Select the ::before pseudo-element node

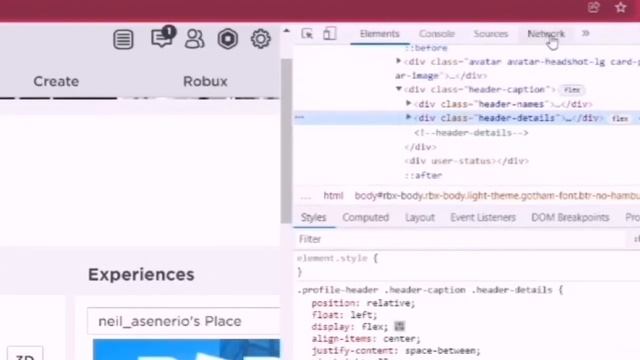click(426, 48)
